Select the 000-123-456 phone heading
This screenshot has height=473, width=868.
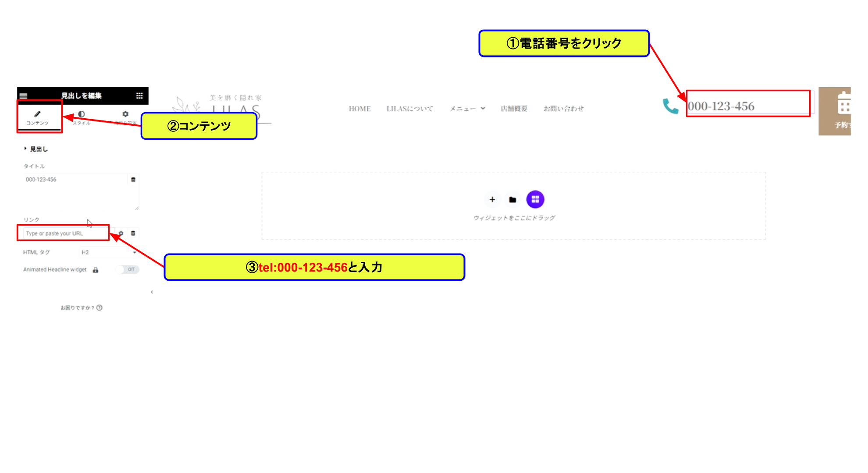(x=721, y=106)
